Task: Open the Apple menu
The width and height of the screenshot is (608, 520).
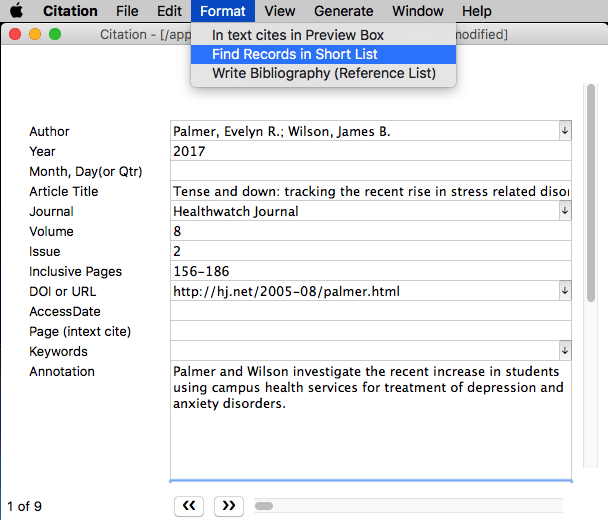Action: (16, 11)
